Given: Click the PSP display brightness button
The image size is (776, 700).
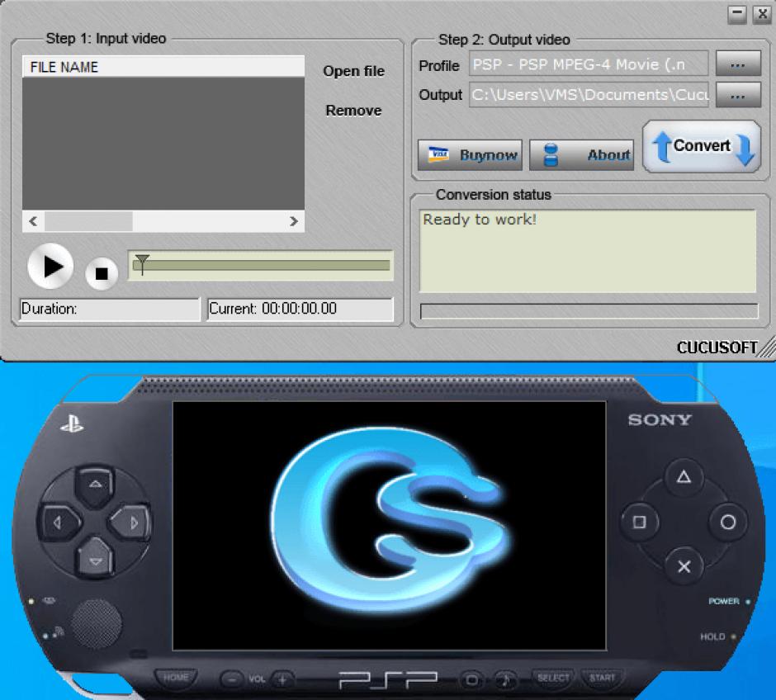Looking at the screenshot, I should [471, 679].
